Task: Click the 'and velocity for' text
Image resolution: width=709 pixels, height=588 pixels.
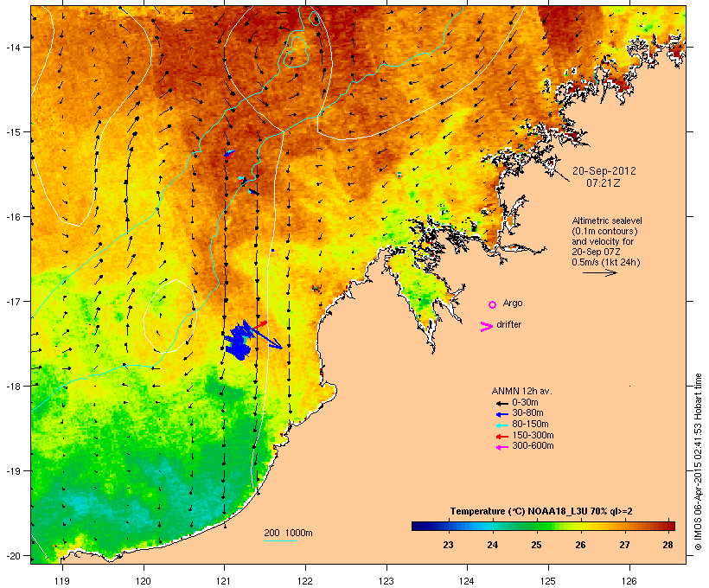Action: pyautogui.click(x=603, y=241)
